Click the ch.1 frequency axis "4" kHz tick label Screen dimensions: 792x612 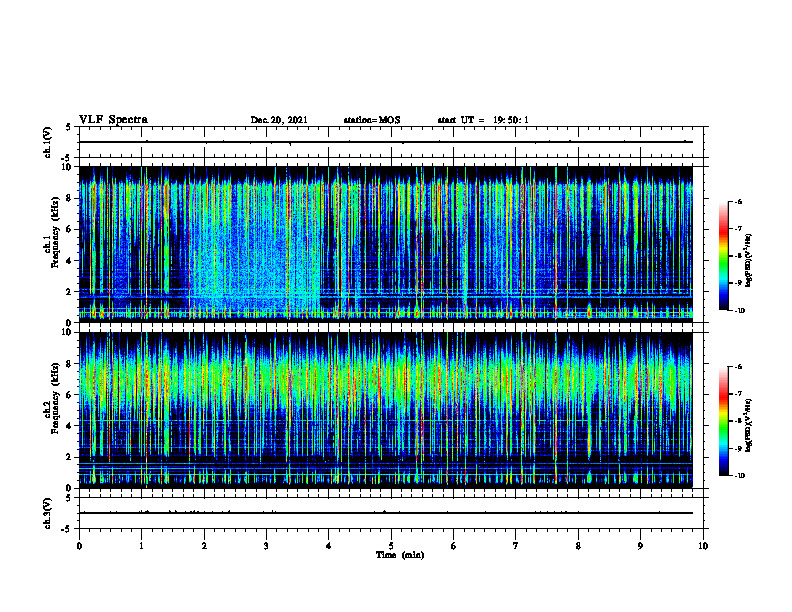[70, 261]
